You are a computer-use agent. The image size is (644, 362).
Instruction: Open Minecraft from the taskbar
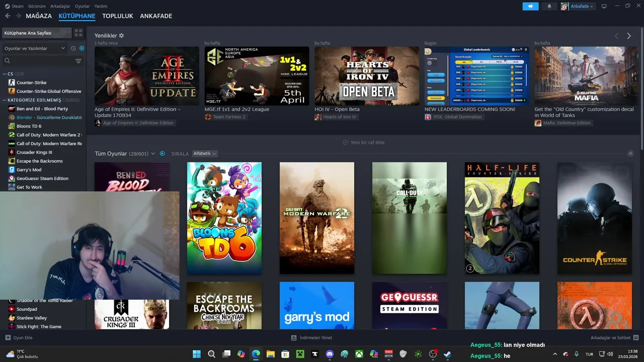tap(300, 354)
